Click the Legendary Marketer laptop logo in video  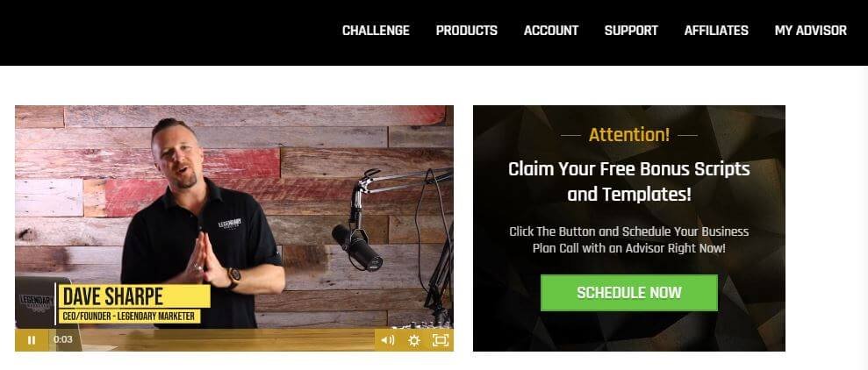coord(36,302)
